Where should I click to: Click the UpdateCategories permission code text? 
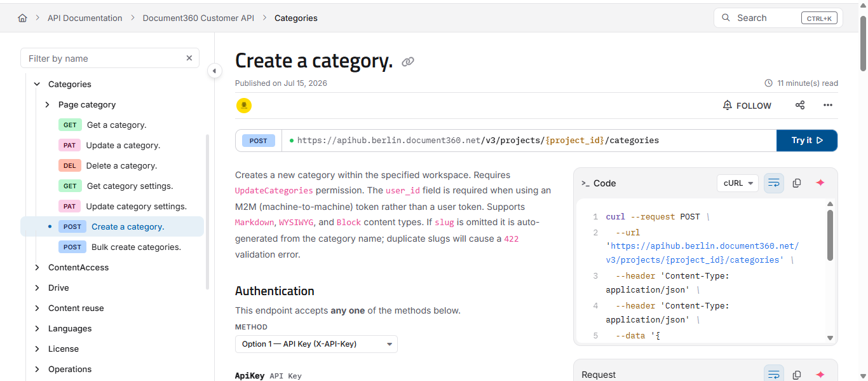click(x=274, y=190)
